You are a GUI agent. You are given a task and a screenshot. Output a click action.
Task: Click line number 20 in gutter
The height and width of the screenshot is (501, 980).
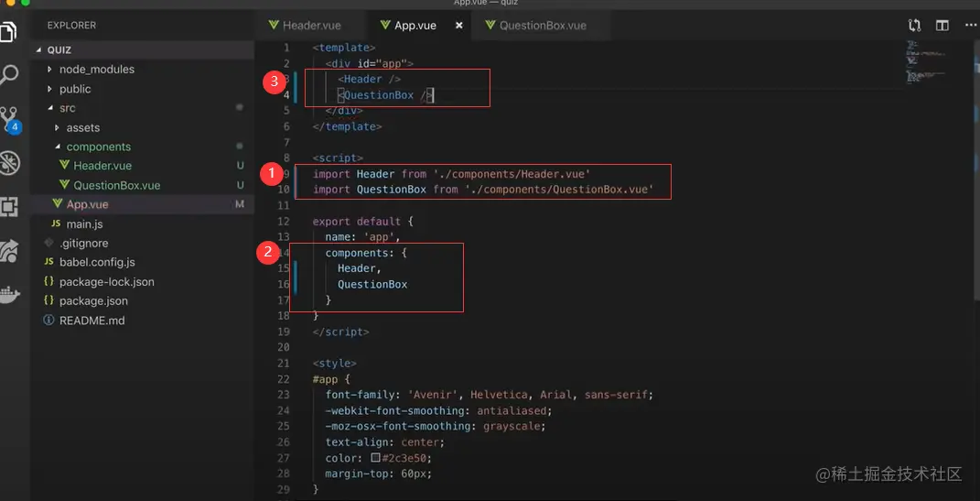pos(283,347)
